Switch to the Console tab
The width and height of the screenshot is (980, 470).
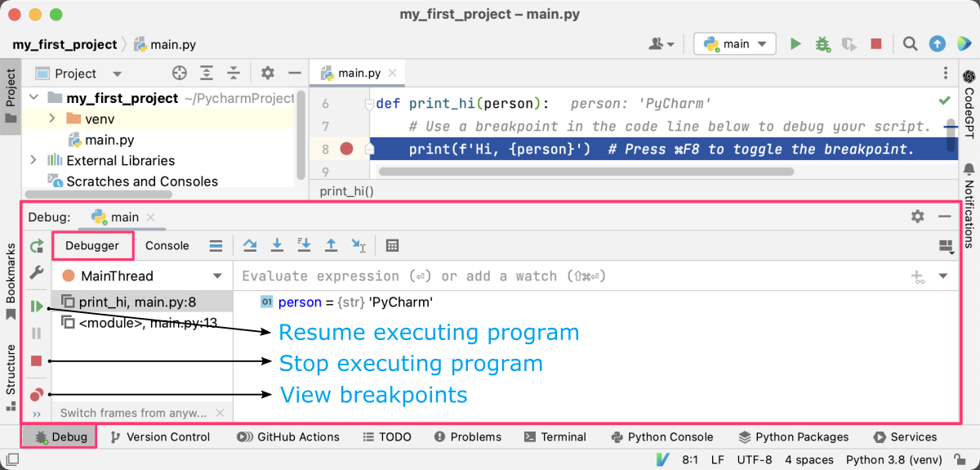(167, 245)
